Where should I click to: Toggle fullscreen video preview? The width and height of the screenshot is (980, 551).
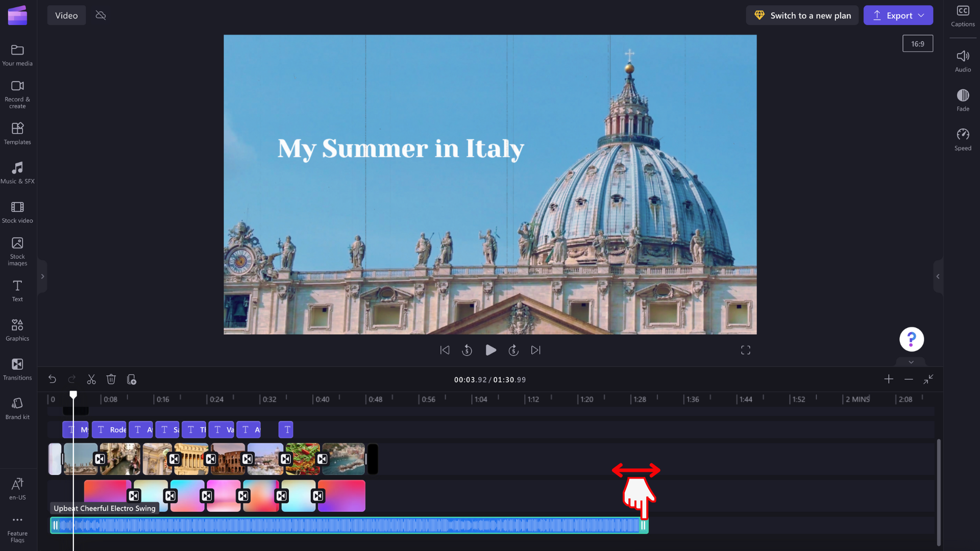pyautogui.click(x=745, y=350)
